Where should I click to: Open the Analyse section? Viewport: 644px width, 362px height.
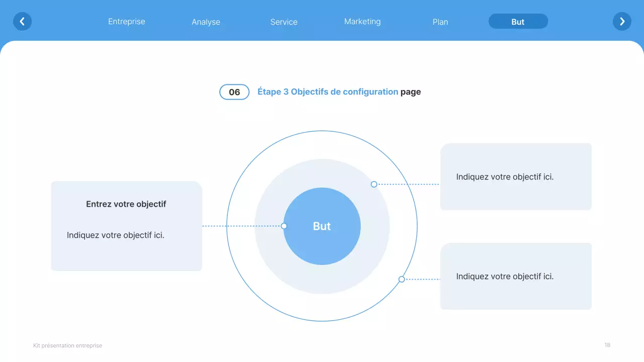point(205,22)
